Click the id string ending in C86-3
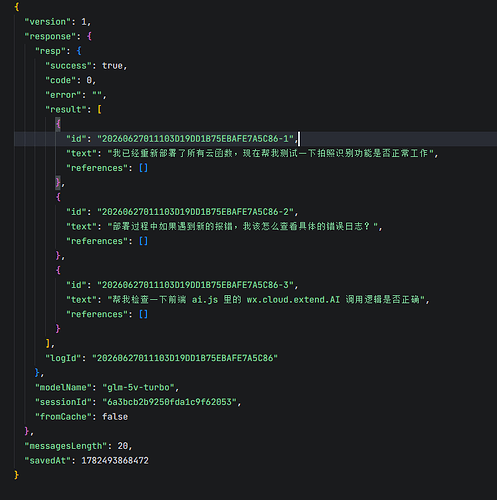Image resolution: width=497 pixels, height=500 pixels. (195, 285)
